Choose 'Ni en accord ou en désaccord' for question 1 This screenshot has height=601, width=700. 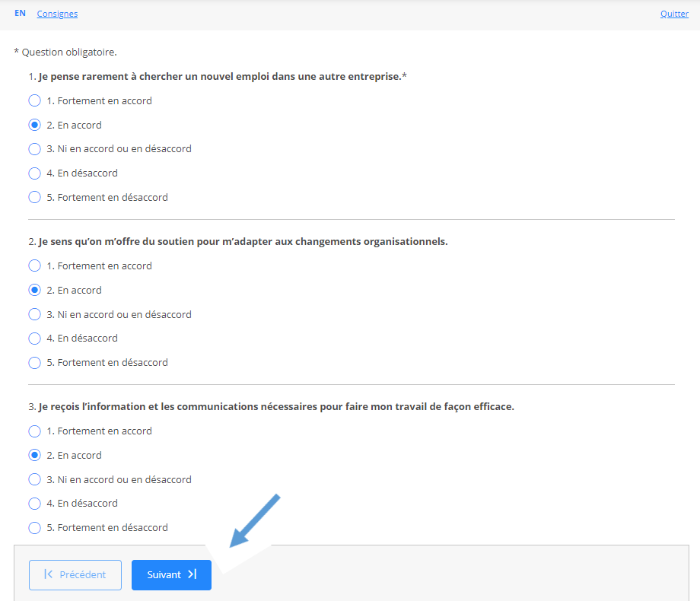[34, 149]
